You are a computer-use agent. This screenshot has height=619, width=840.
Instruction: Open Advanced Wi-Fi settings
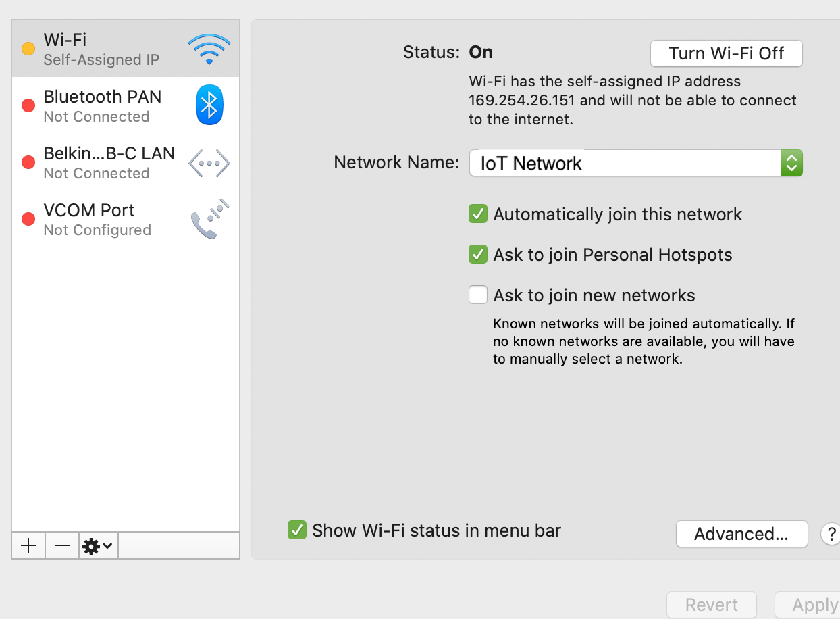click(741, 534)
